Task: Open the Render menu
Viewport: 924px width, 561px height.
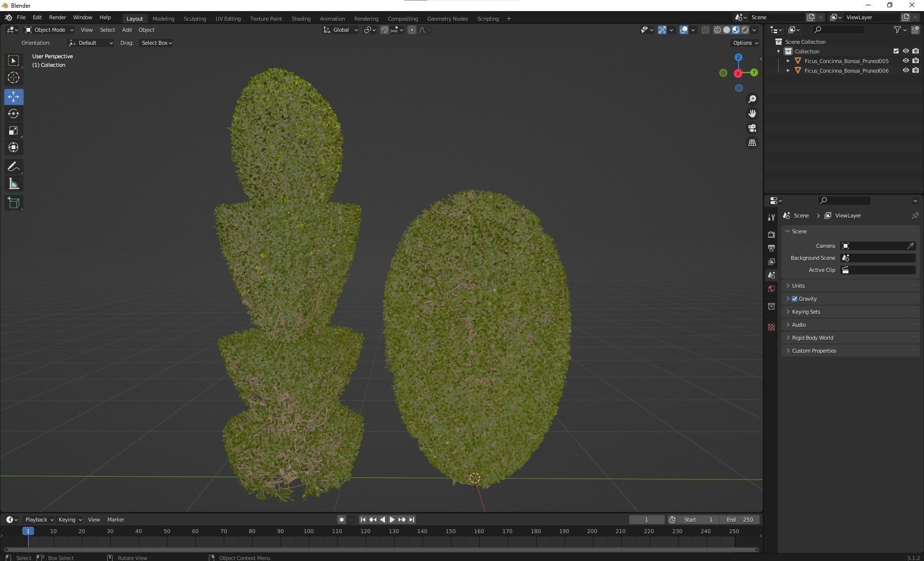Action: tap(57, 17)
